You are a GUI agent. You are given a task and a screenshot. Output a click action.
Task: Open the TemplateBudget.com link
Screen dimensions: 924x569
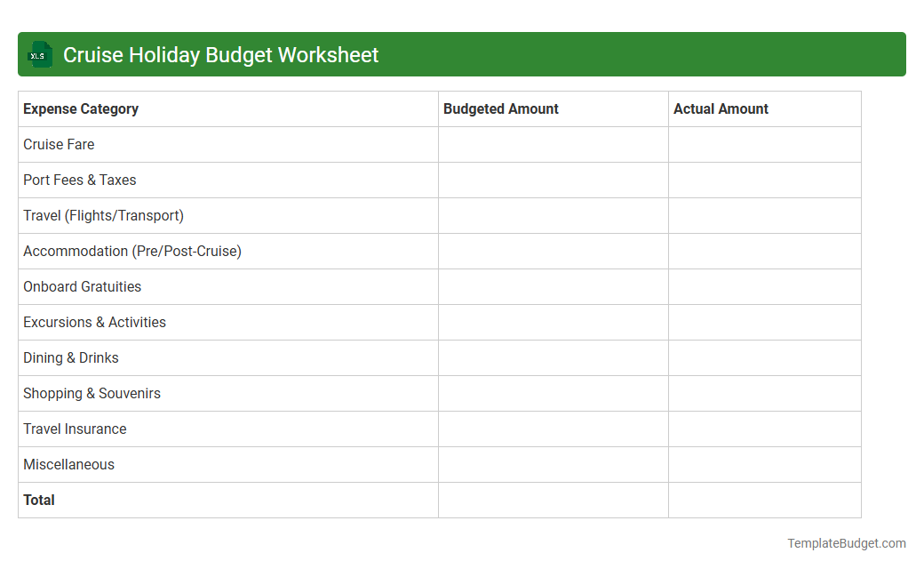coord(846,542)
